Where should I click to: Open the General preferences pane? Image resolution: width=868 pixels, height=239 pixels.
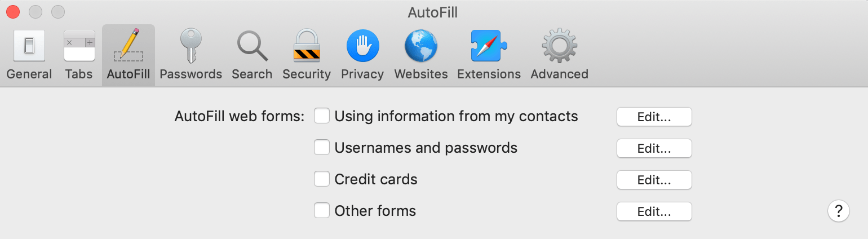[x=29, y=55]
